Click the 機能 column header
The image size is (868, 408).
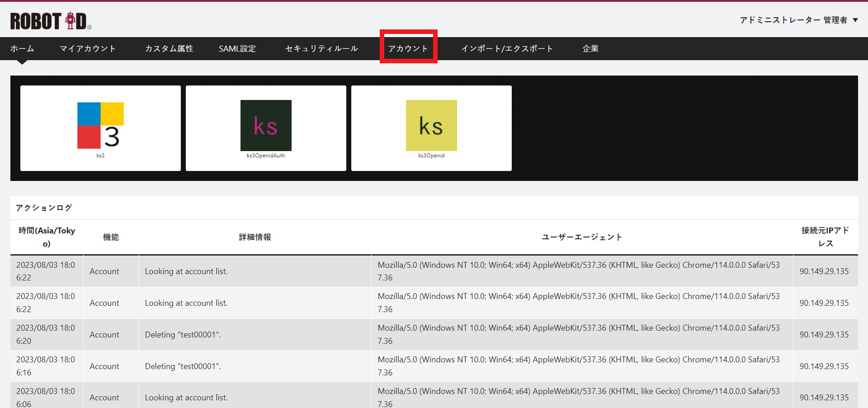tap(111, 237)
